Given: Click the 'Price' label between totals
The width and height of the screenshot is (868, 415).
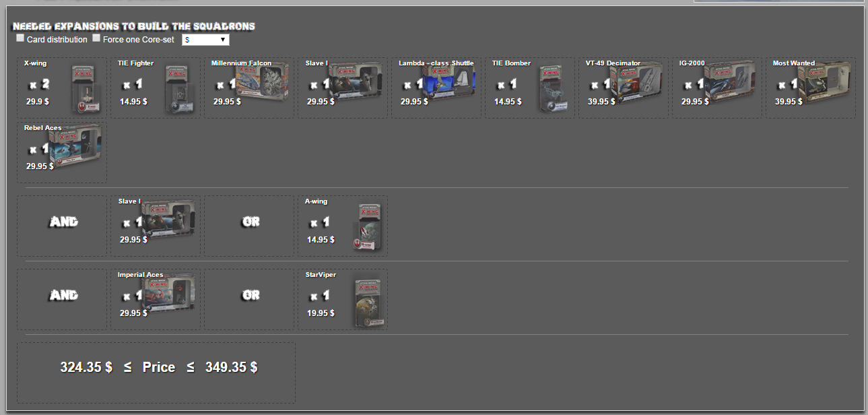Looking at the screenshot, I should [159, 367].
